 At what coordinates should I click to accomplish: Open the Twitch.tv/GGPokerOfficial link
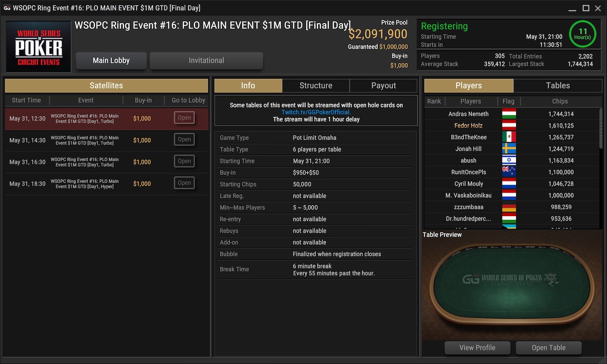[315, 112]
